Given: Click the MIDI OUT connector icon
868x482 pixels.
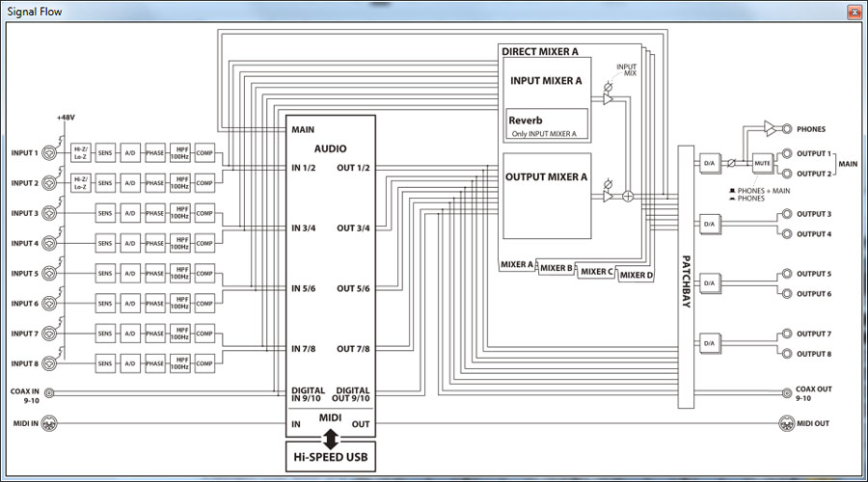Looking at the screenshot, I should [x=788, y=424].
